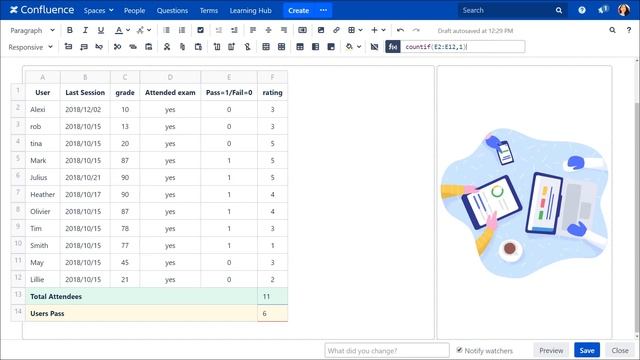The width and height of the screenshot is (640, 360).
Task: Click the Confluence logo
Action: (42, 10)
